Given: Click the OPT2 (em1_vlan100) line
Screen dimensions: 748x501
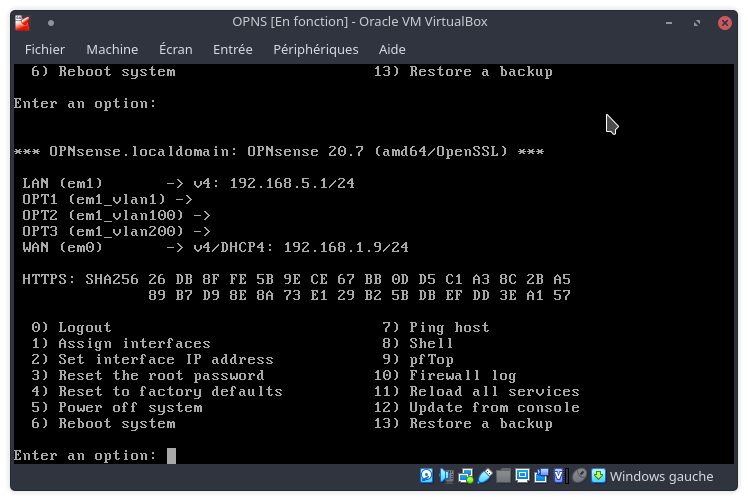Looking at the screenshot, I should coord(116,215).
